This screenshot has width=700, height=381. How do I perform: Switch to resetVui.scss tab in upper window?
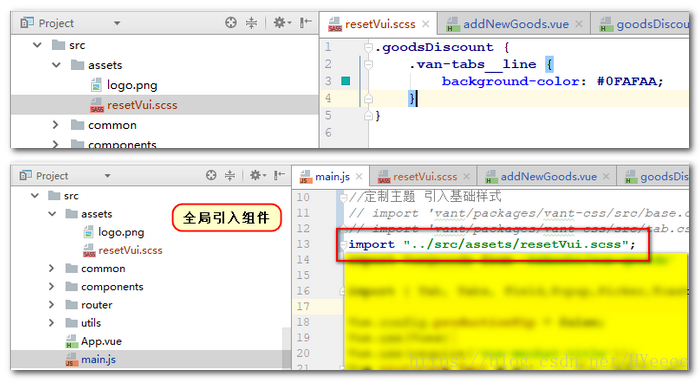click(x=379, y=24)
